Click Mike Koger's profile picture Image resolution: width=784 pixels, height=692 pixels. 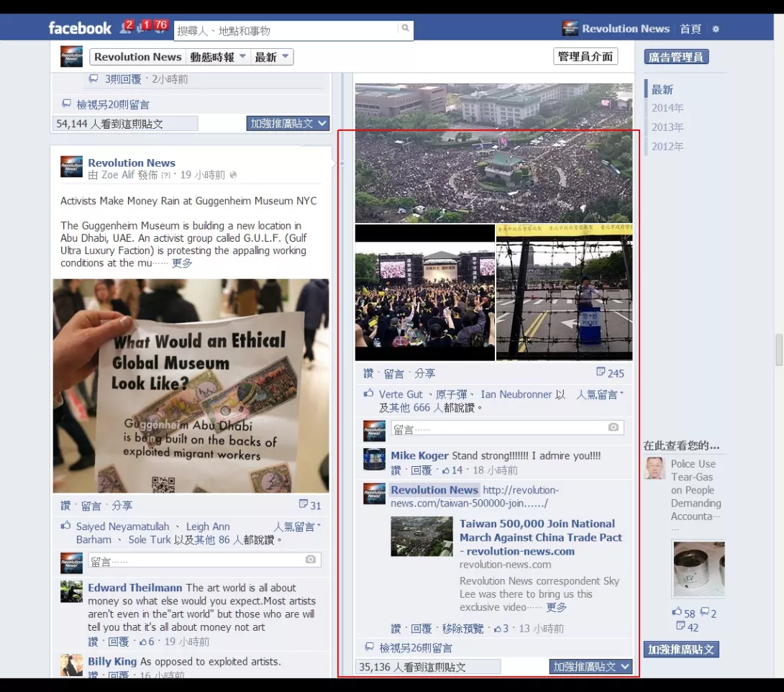tap(374, 460)
